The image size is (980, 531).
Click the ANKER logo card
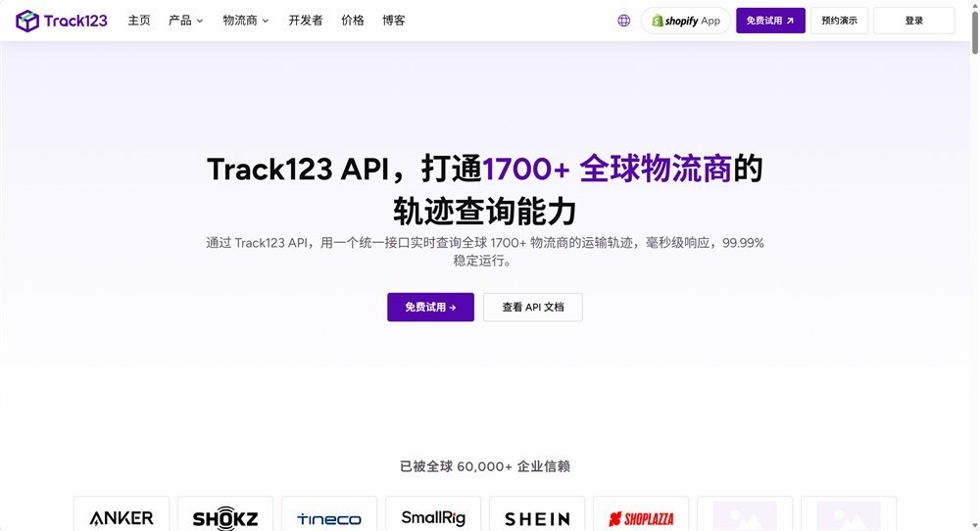click(122, 514)
